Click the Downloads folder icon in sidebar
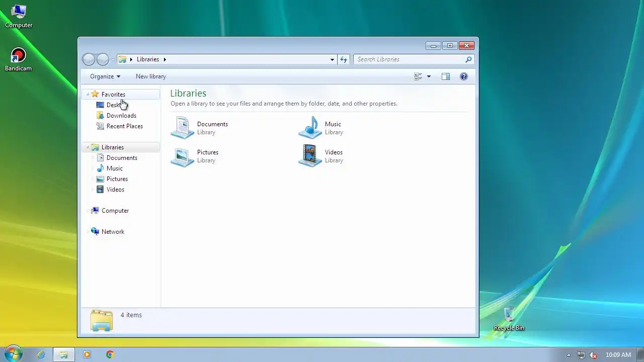 100,116
